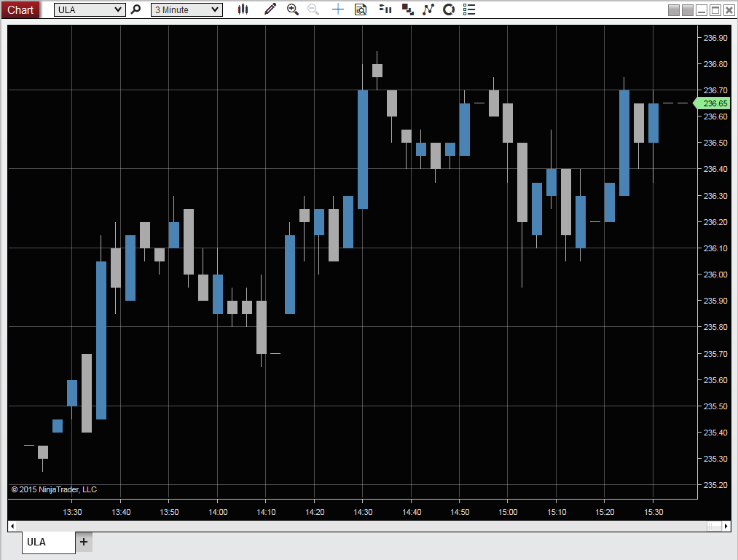Click the 235.20 price axis label
This screenshot has height=560, width=738.
click(715, 485)
